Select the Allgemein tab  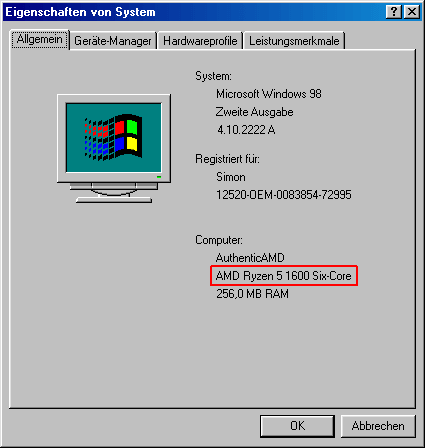[x=40, y=39]
